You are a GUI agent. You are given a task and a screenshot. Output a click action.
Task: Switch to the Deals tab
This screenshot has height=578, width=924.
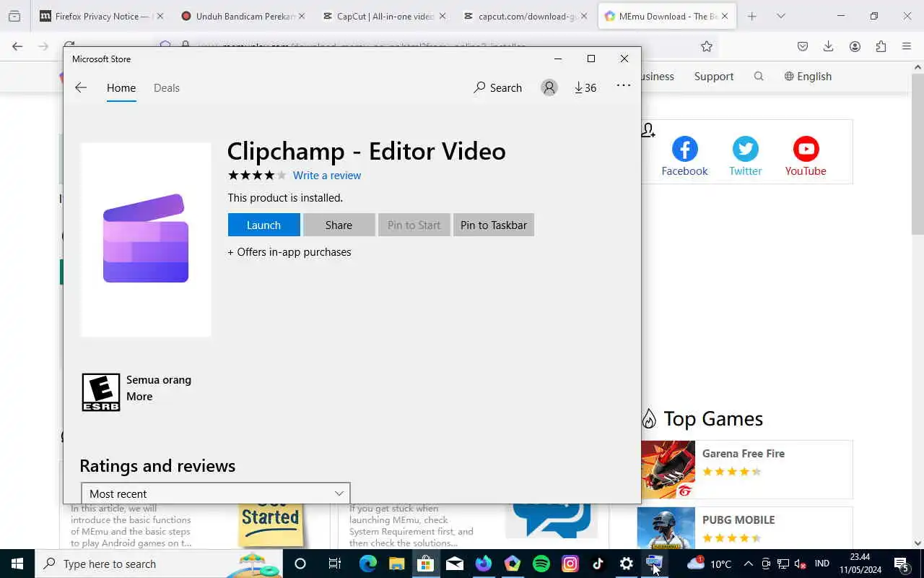(x=167, y=87)
